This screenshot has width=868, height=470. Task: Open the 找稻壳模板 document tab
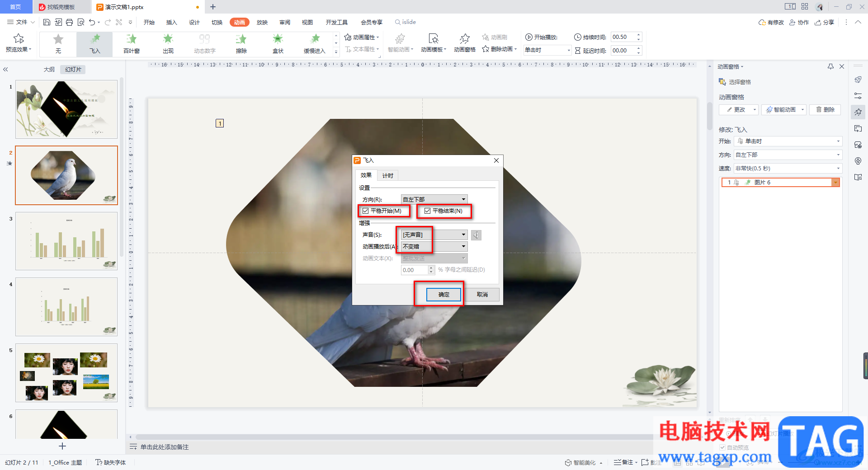click(61, 7)
